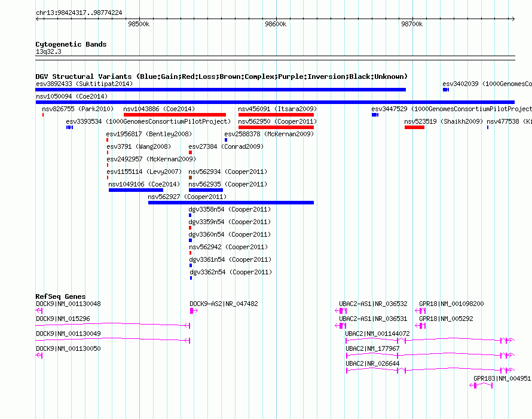Open UBAC2|NM_177967 gene label
Screen dimensions: 532x419
coord(372,348)
